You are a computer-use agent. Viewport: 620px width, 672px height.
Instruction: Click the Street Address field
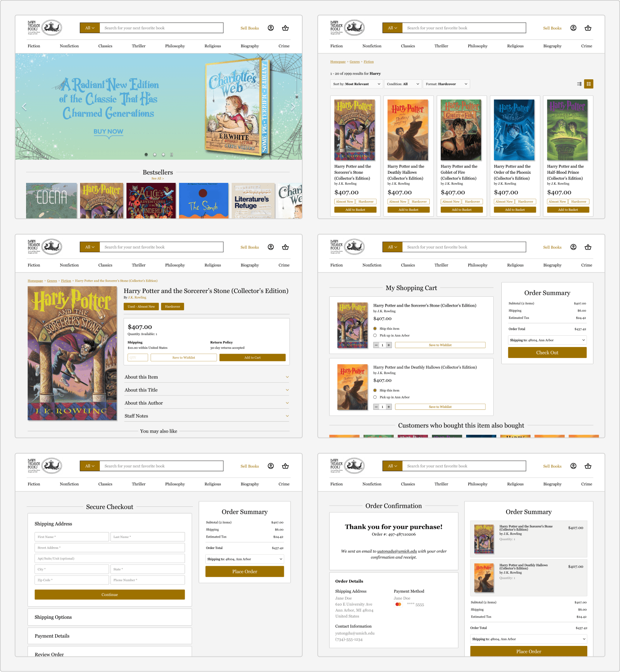click(110, 548)
